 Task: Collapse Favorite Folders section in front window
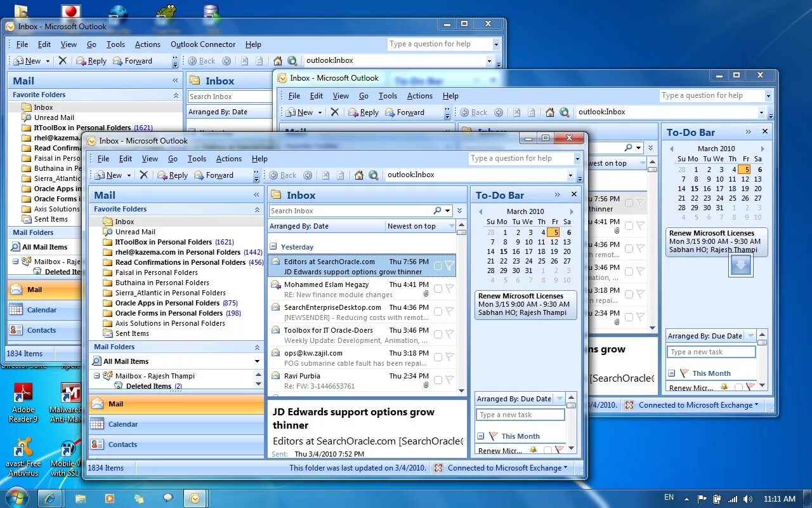coord(257,209)
